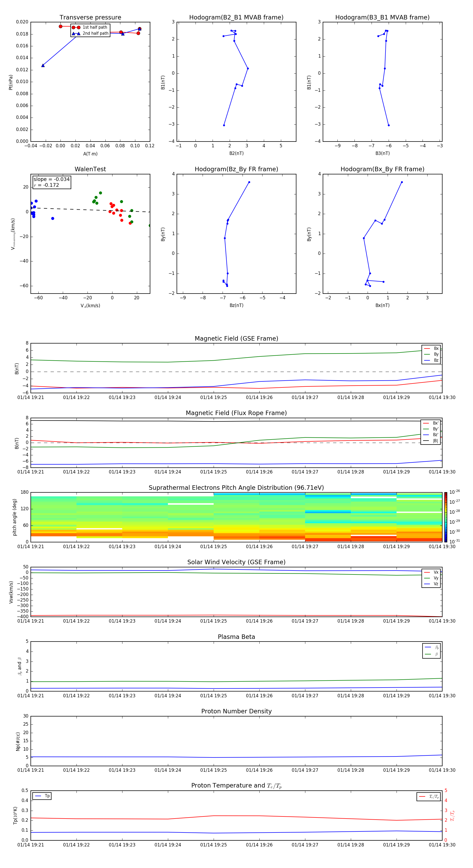Select Vz entry in solar wind legend

click(431, 584)
